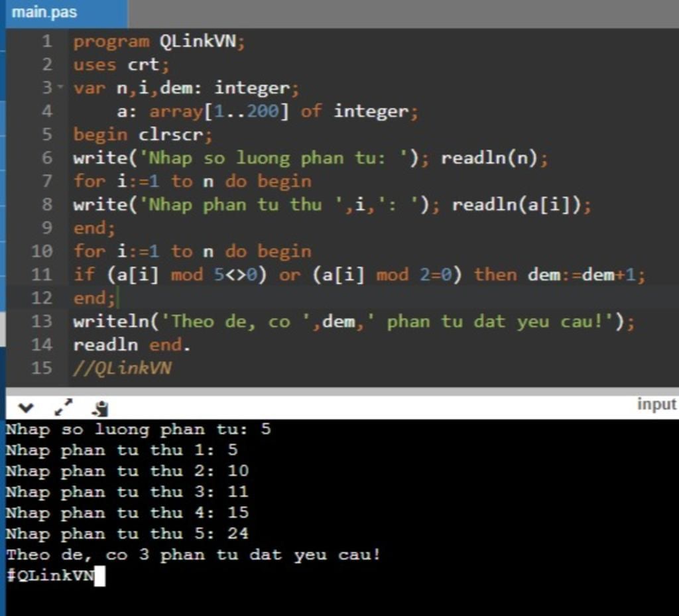Place the cursor on 'program QLinkVN;'

tap(159, 42)
